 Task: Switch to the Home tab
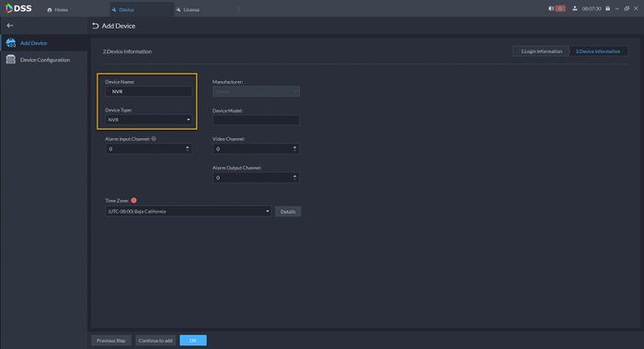point(57,9)
